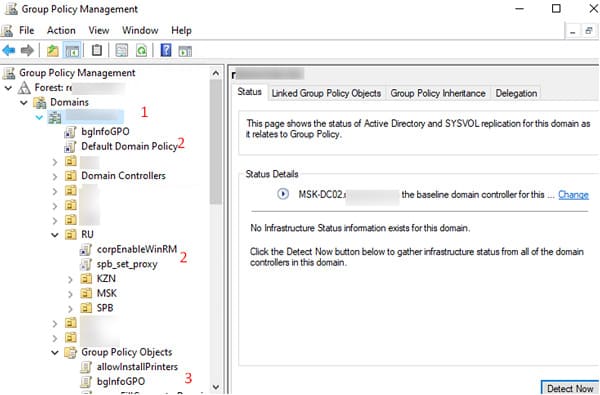Expand status details arrow beside MSK-DC02

pyautogui.click(x=283, y=194)
